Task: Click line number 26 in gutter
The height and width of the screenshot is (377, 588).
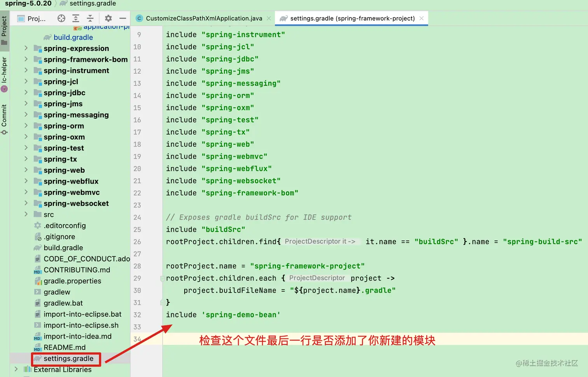Action: point(137,242)
